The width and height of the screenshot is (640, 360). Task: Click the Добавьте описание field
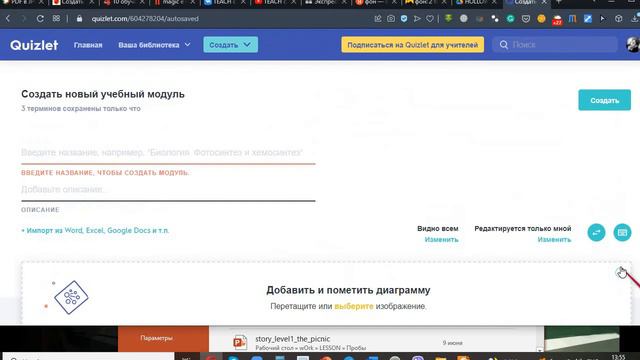(168, 189)
